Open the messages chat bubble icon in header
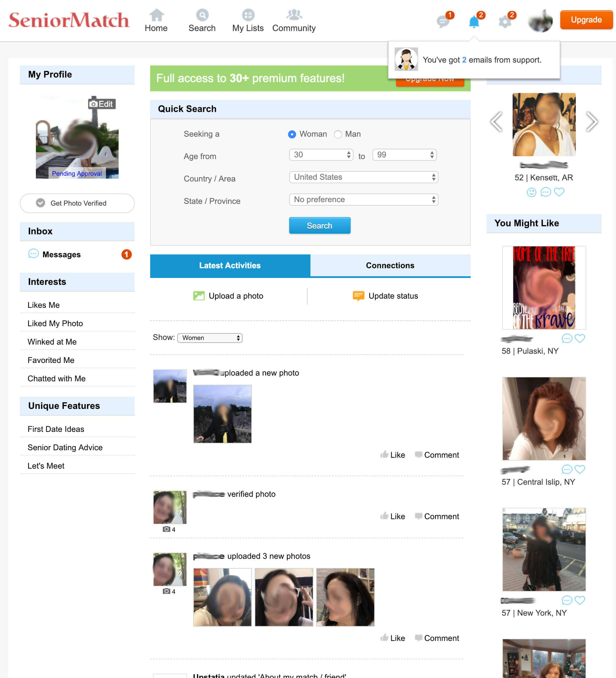616x678 pixels. (x=443, y=22)
